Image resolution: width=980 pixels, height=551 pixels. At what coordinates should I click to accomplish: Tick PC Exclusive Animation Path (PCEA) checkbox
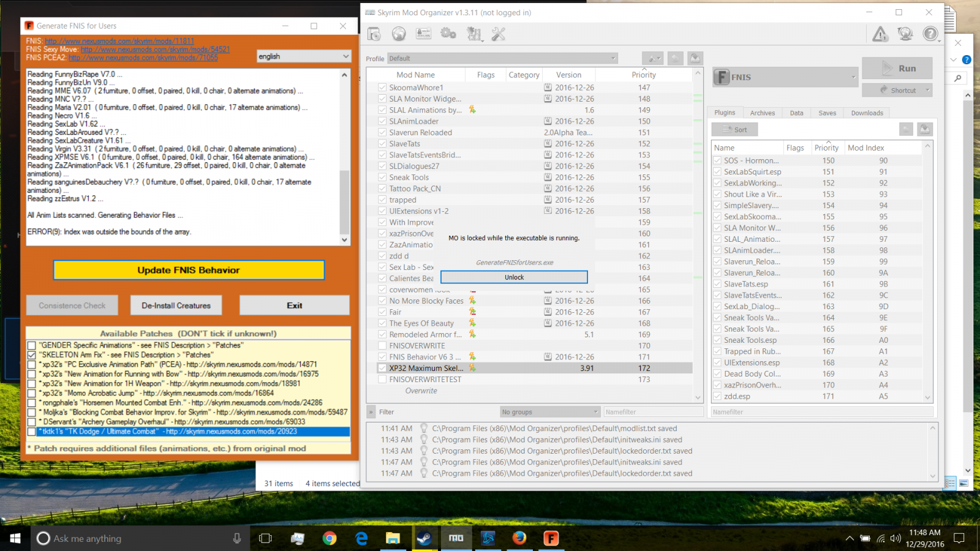coord(32,364)
